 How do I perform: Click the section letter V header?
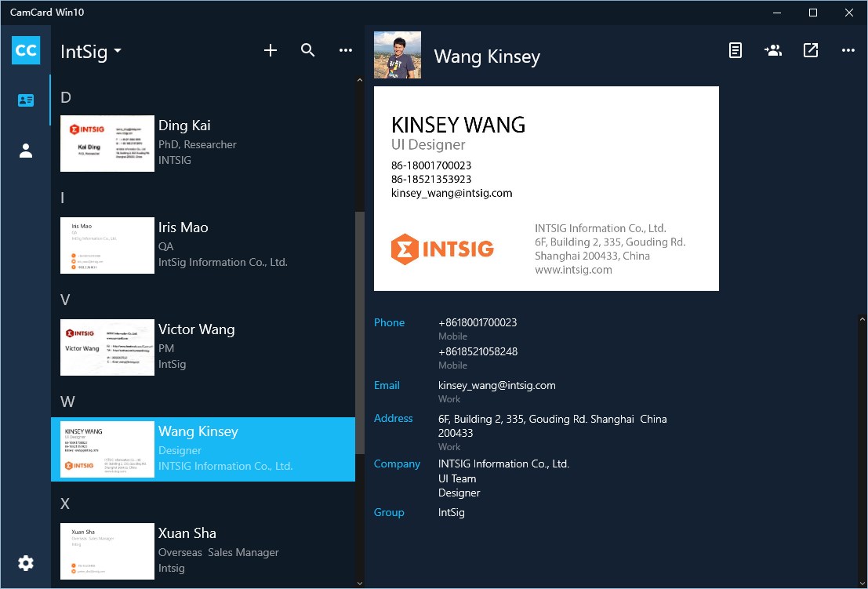tap(65, 300)
